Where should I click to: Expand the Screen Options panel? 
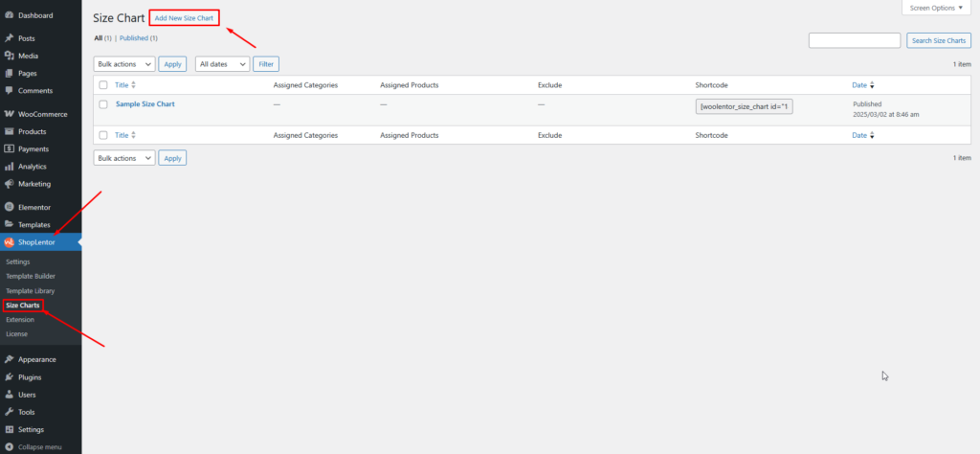[x=935, y=8]
